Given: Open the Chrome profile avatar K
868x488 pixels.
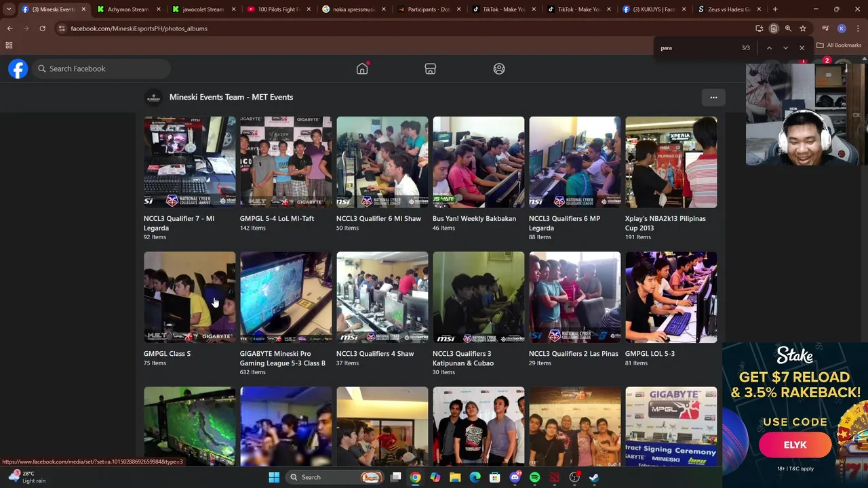Looking at the screenshot, I should point(842,28).
